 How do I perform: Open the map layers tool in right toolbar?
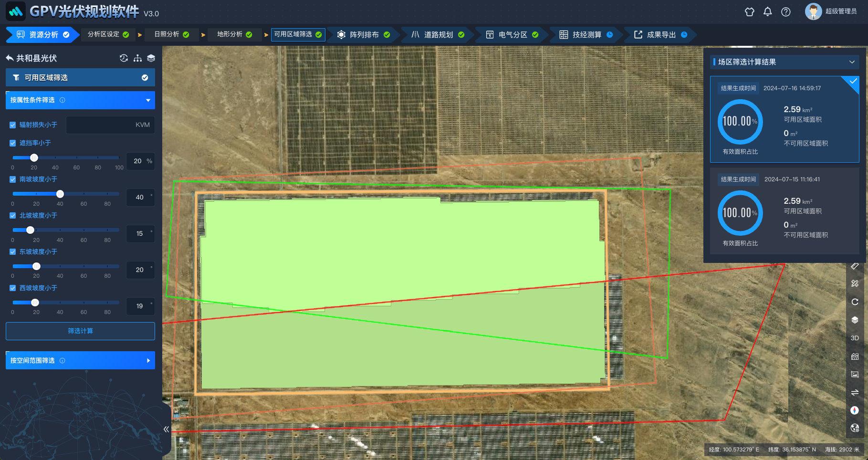pyautogui.click(x=855, y=320)
